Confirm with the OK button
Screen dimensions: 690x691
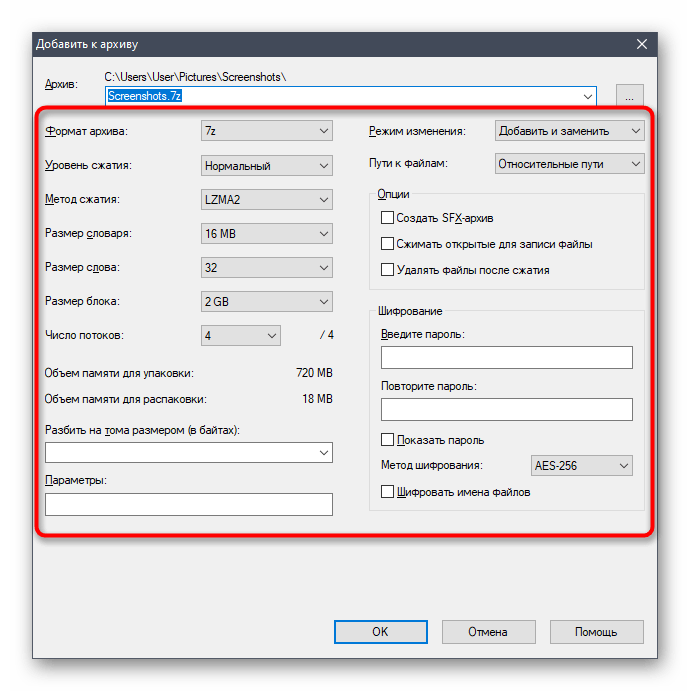click(x=381, y=632)
